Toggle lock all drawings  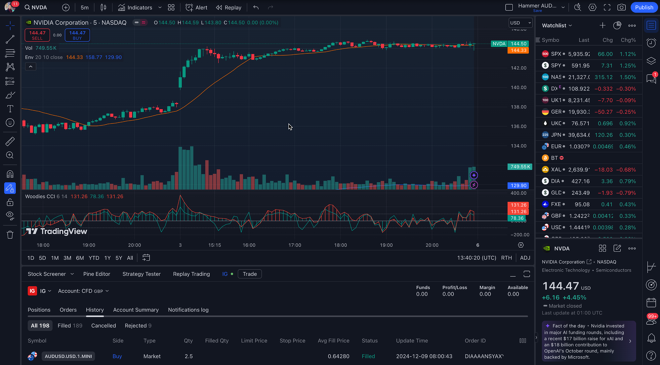[x=10, y=202]
